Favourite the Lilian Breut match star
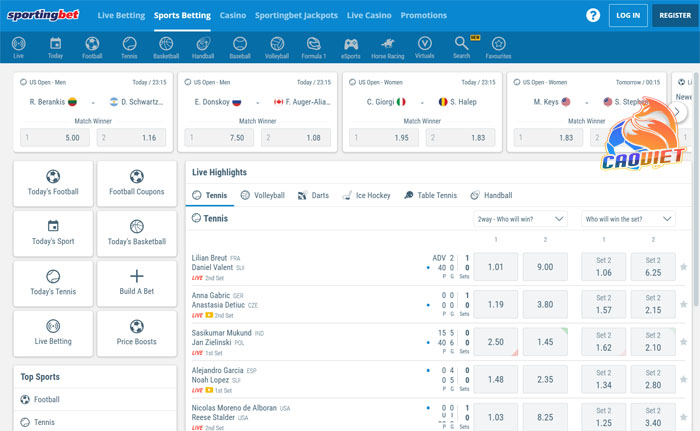This screenshot has width=700, height=431. tap(683, 267)
